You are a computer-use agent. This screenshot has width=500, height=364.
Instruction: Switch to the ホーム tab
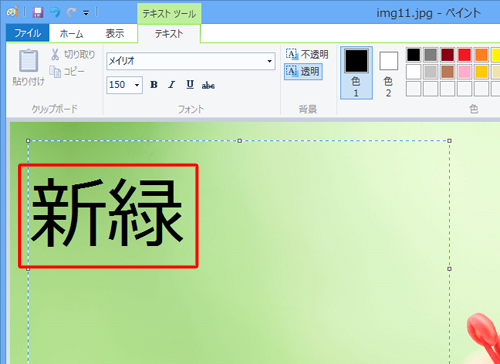tap(71, 33)
